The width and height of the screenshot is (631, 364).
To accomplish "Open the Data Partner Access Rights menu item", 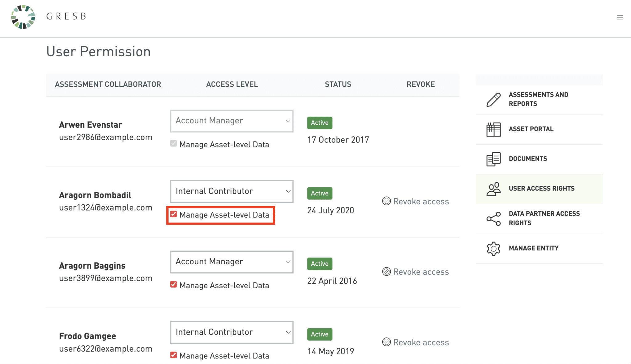I will pyautogui.click(x=544, y=218).
